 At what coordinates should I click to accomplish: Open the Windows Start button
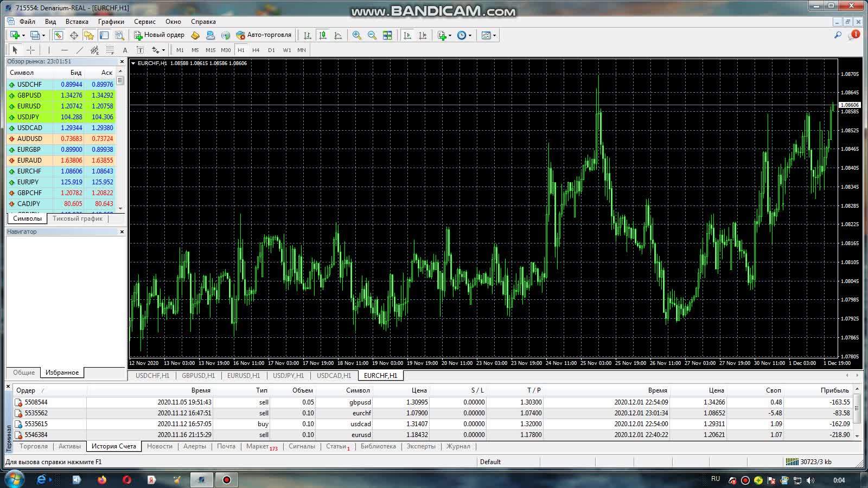(x=14, y=479)
